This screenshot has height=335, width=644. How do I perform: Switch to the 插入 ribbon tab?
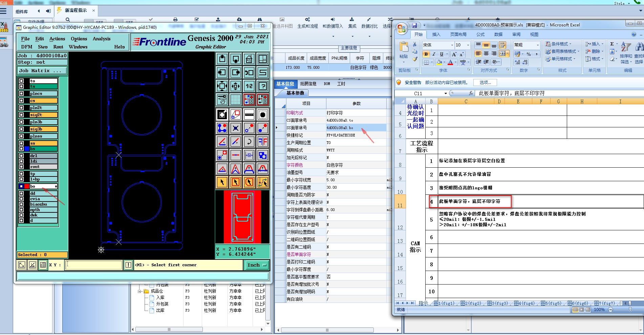point(436,35)
